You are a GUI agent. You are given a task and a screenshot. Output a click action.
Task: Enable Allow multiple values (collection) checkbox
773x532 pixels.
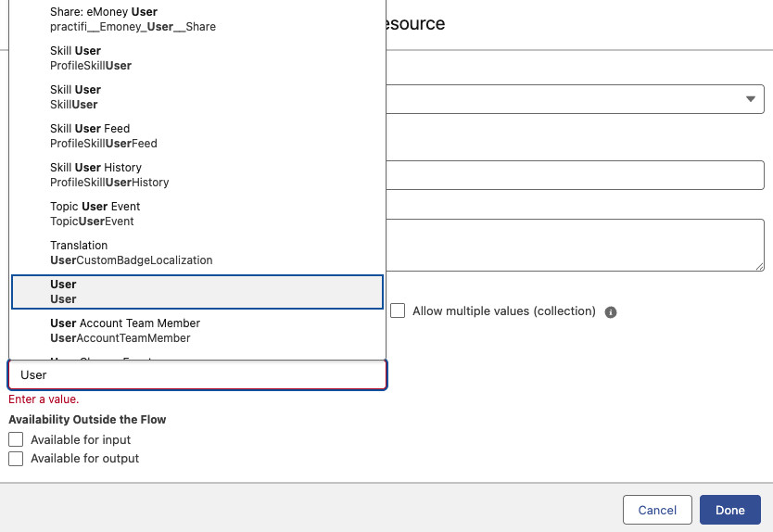(398, 311)
